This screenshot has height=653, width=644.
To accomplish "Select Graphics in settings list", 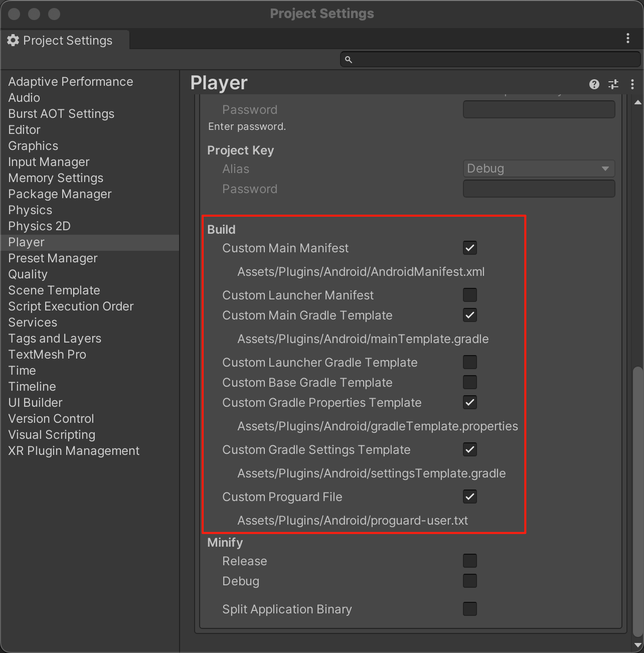I will [33, 146].
